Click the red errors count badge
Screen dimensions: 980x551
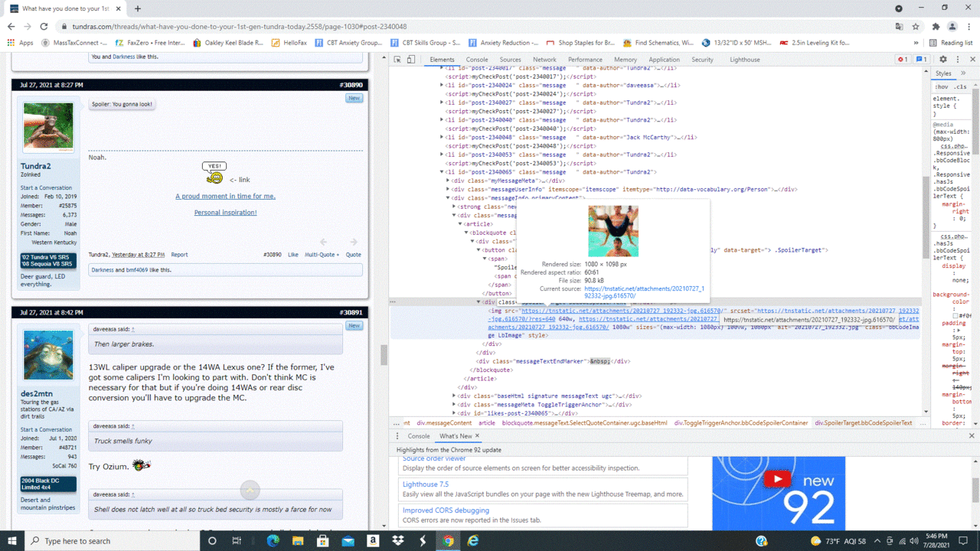pos(903,60)
